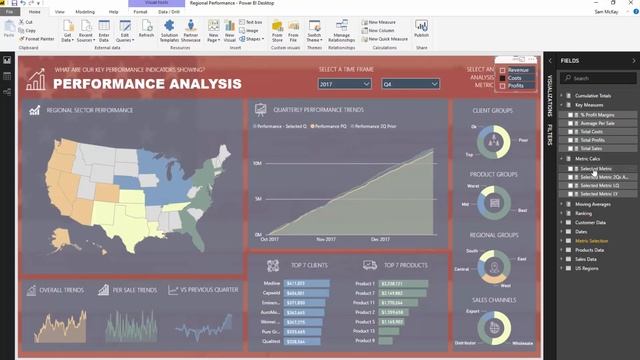This screenshot has height=360, width=640.
Task: Select the Help ribbon tab
Action: click(x=113, y=12)
